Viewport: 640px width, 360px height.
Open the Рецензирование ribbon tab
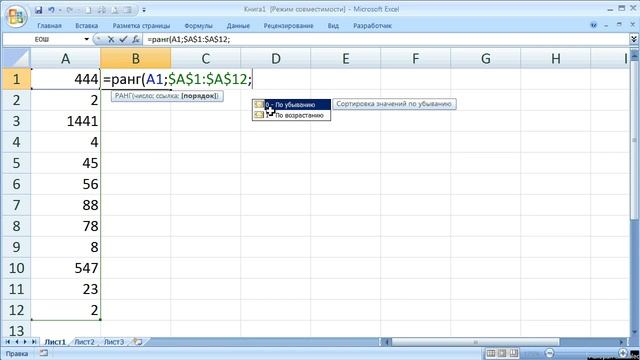click(x=288, y=26)
